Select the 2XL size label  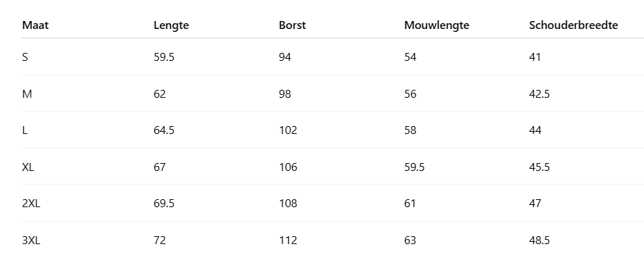pyautogui.click(x=31, y=204)
